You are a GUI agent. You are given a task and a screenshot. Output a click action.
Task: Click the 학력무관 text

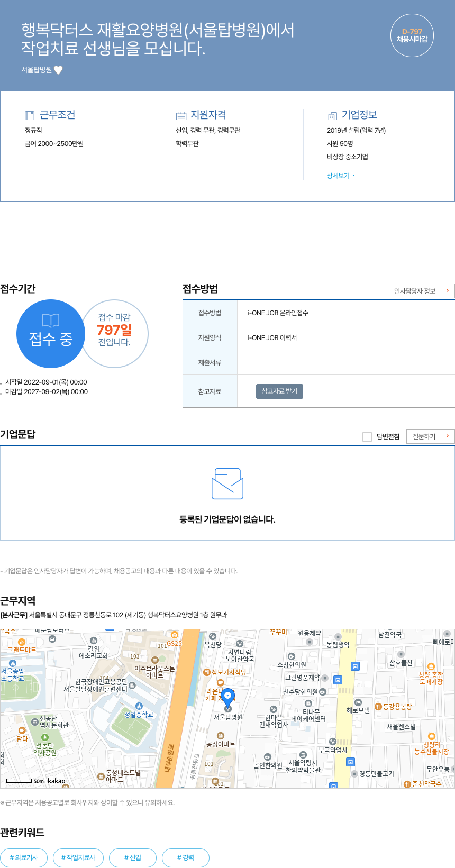[187, 143]
